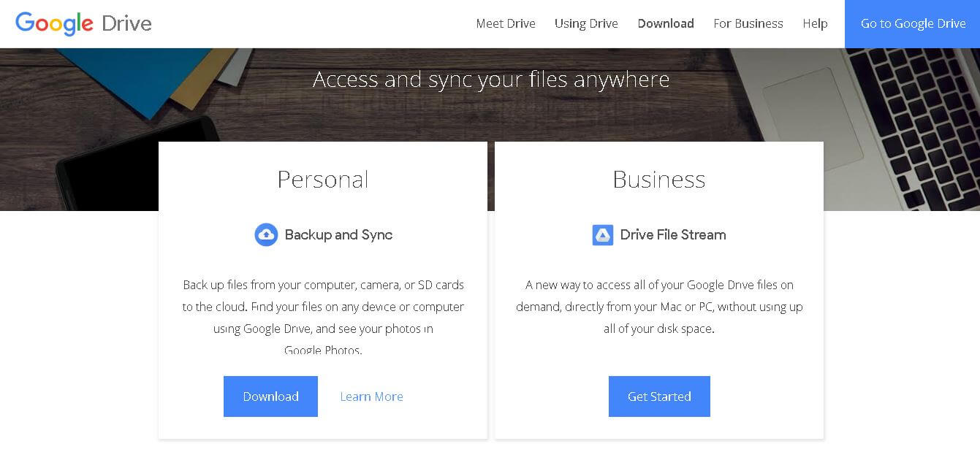Screen dimensions: 980x460
Task: Click the Drive File Stream title text
Action: (673, 234)
